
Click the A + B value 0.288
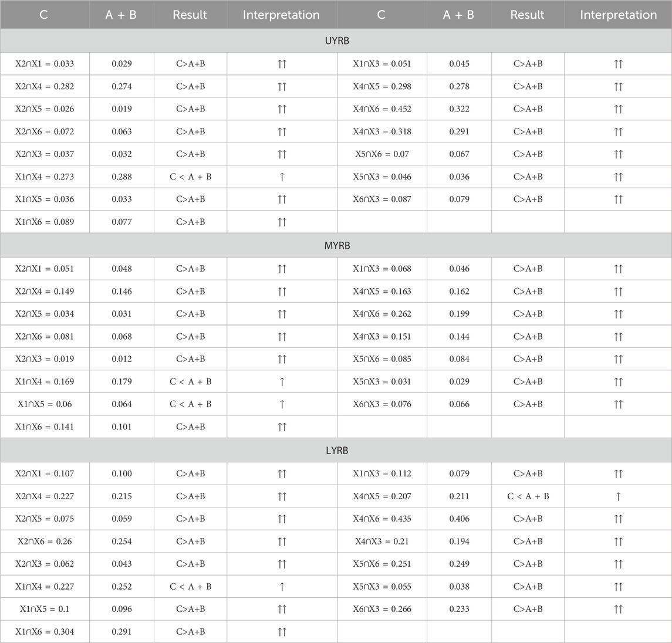point(121,177)
